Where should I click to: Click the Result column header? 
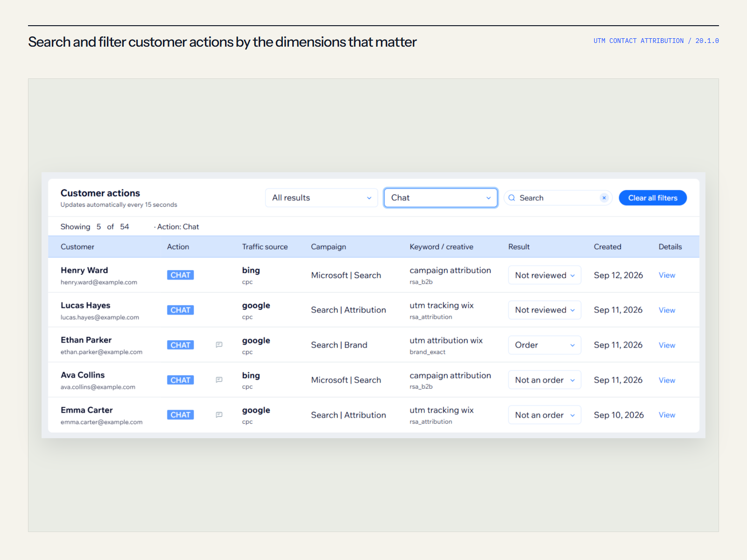(x=519, y=247)
